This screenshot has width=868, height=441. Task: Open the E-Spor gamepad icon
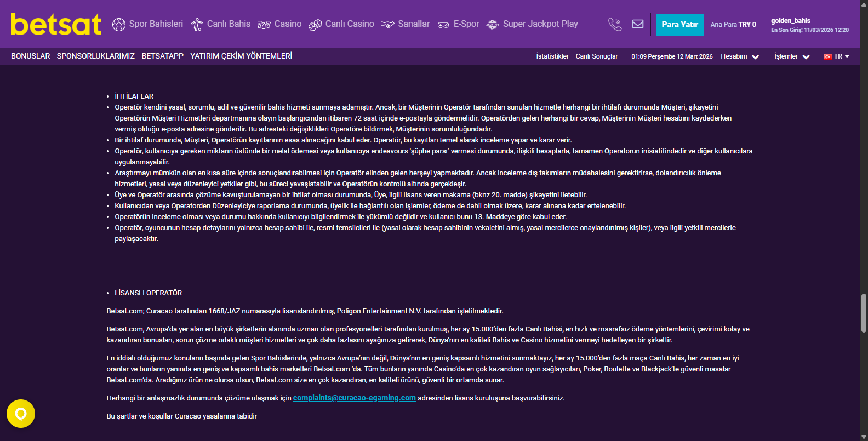point(443,25)
